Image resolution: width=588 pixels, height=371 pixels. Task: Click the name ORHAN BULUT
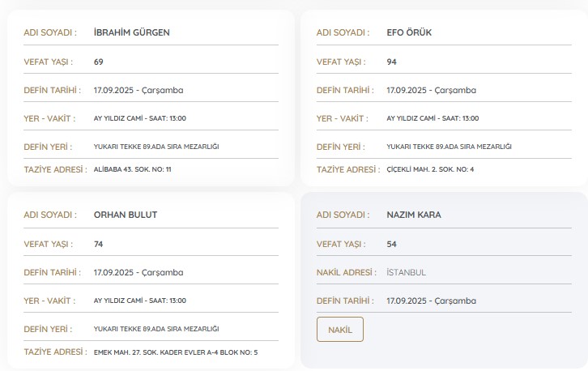[x=126, y=215]
